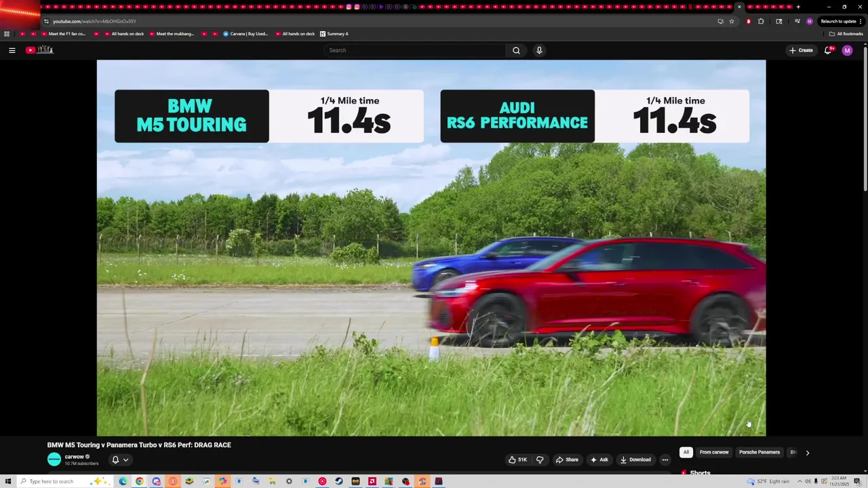Click the Windows taskbar search box
868x488 pixels.
65,481
